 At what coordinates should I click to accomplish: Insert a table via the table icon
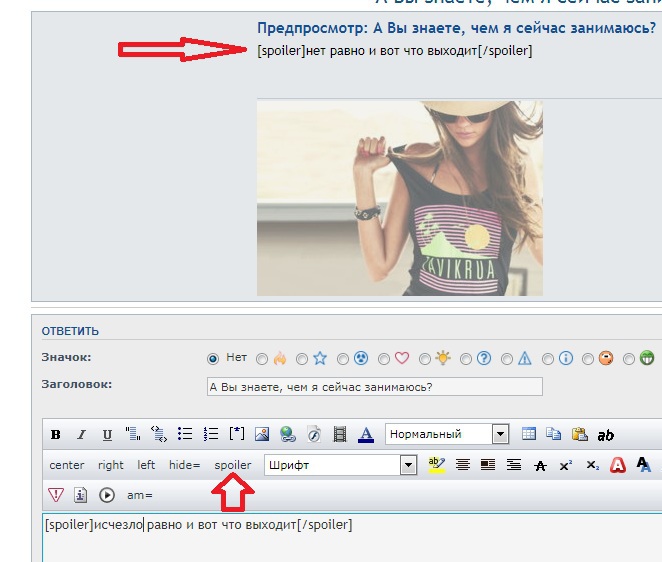click(x=529, y=435)
